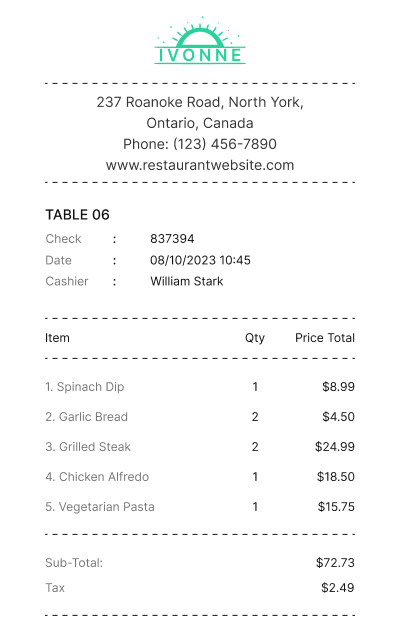The width and height of the screenshot is (400, 617).
Task: Click the Garlic Bread quantity 2
Action: coord(255,417)
